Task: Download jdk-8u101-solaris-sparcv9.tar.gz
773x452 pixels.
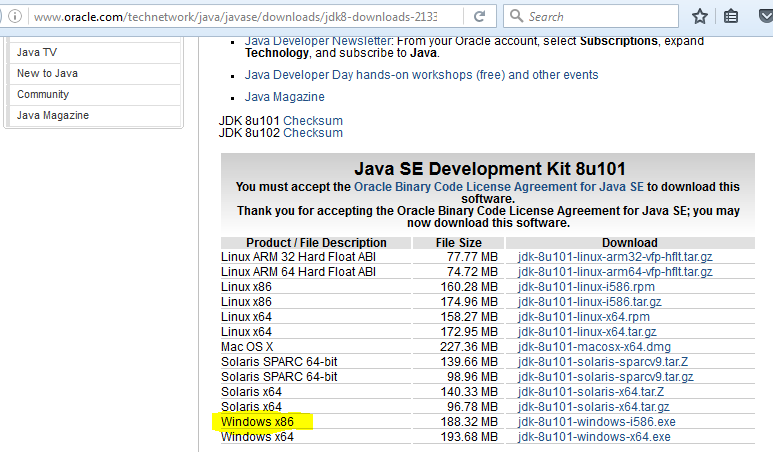Action: 605,377
